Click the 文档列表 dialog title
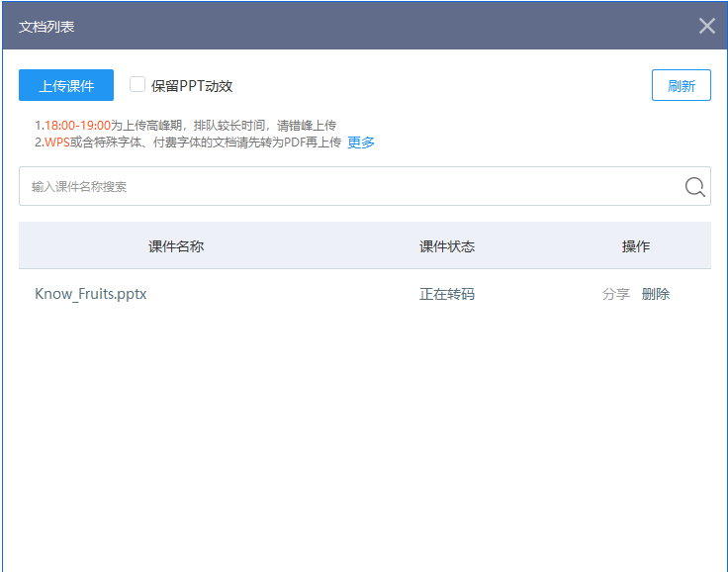 click(x=46, y=27)
